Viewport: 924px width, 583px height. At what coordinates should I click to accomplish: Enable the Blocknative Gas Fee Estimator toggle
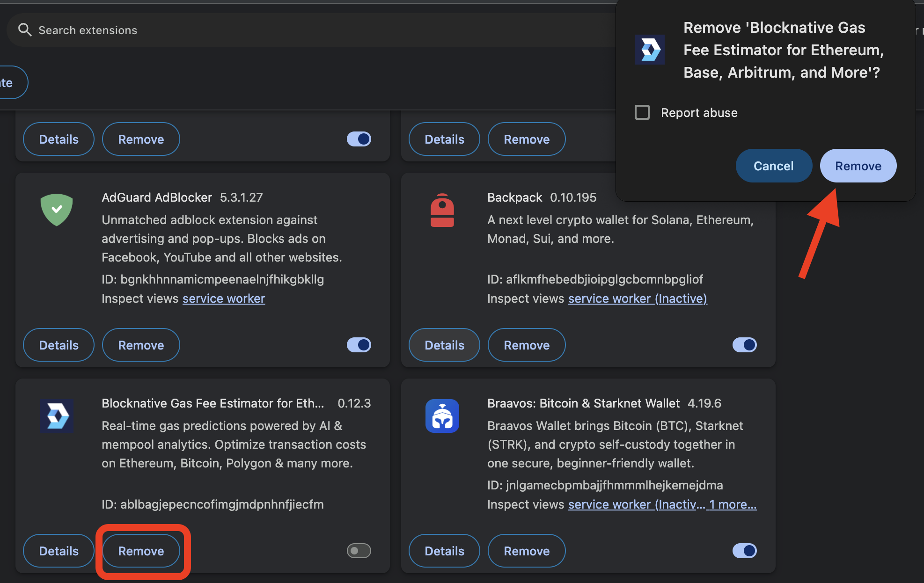[359, 551]
